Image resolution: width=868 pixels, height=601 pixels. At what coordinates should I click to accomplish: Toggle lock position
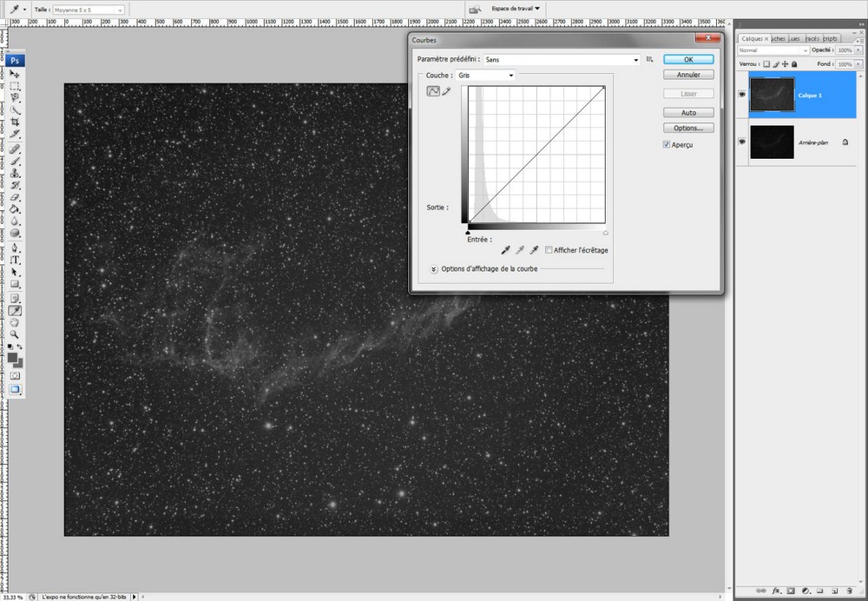(785, 64)
